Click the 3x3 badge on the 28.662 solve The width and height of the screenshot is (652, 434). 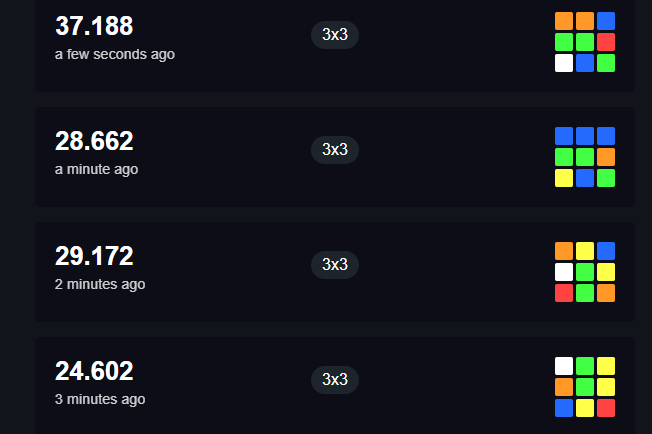pos(335,150)
